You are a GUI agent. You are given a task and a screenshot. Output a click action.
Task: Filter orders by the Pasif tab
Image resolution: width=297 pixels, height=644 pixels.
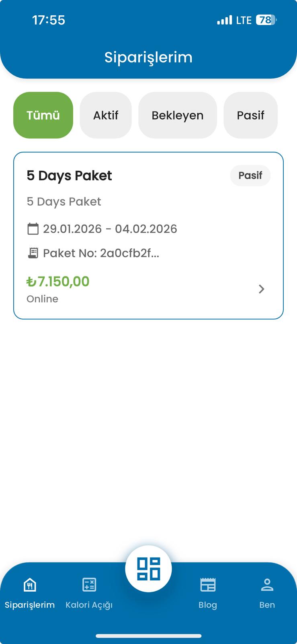tap(250, 115)
